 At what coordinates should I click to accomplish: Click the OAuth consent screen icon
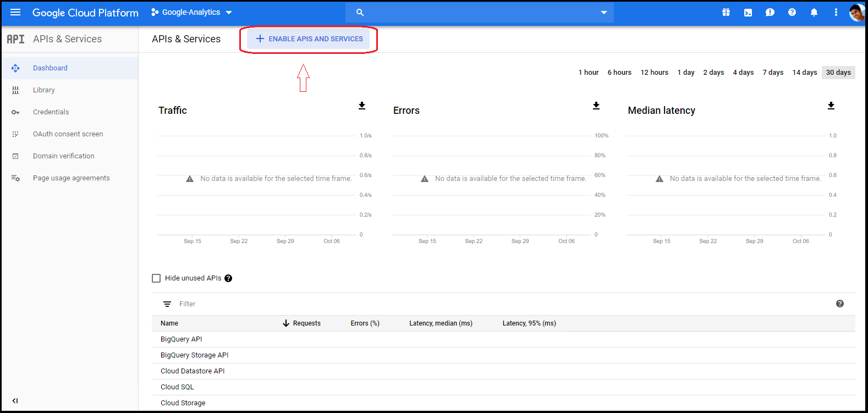click(15, 134)
